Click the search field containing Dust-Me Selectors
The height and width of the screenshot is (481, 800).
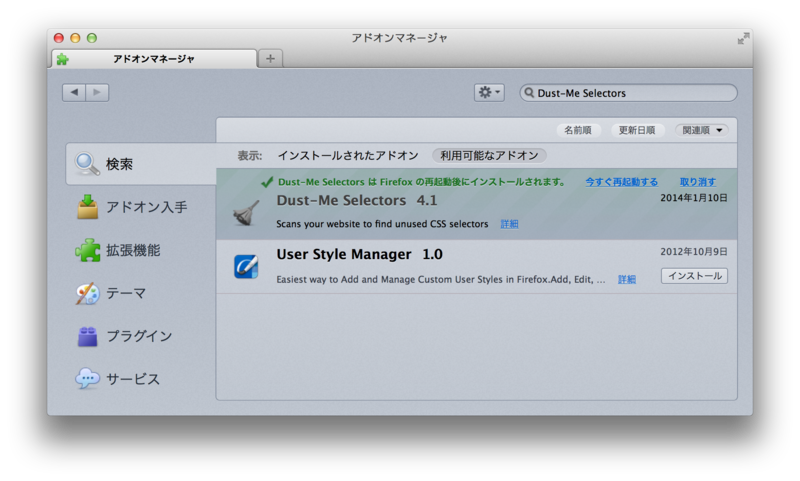628,93
